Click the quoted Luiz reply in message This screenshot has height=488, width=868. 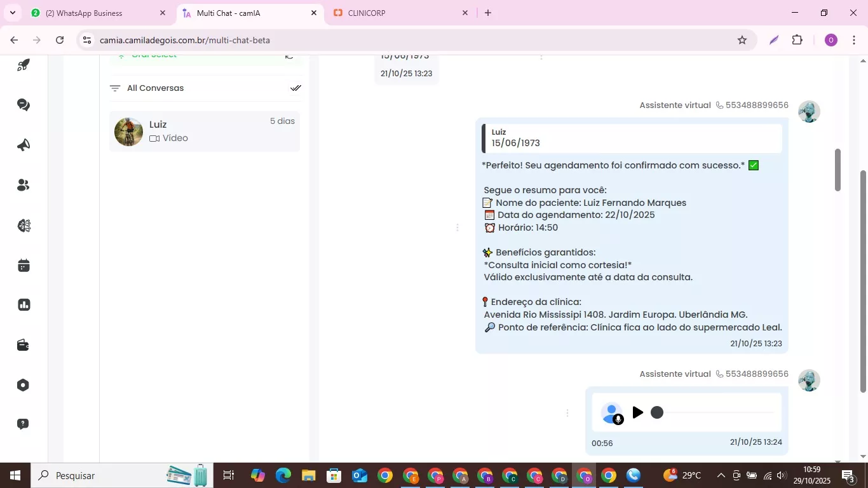coord(632,138)
